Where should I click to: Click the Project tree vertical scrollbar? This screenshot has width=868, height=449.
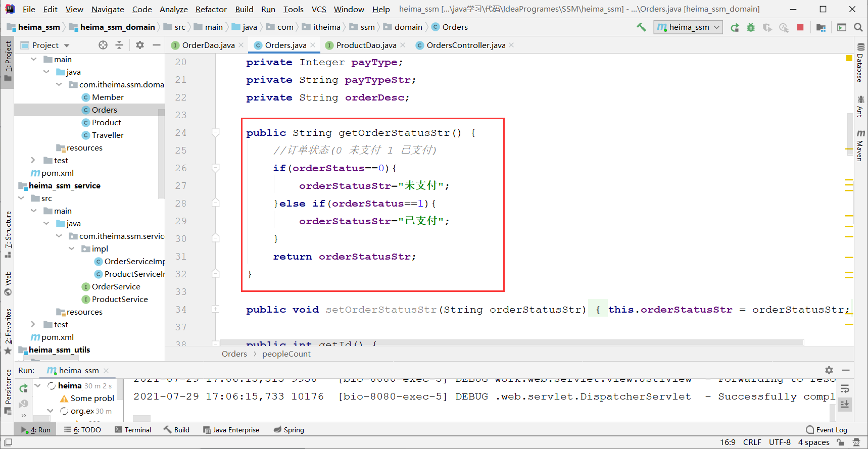click(x=161, y=154)
